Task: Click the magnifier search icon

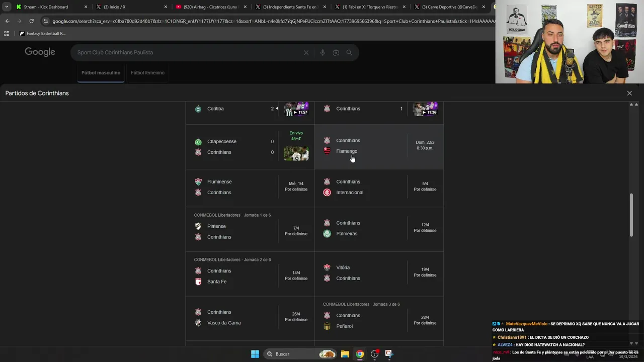Action: (349, 52)
